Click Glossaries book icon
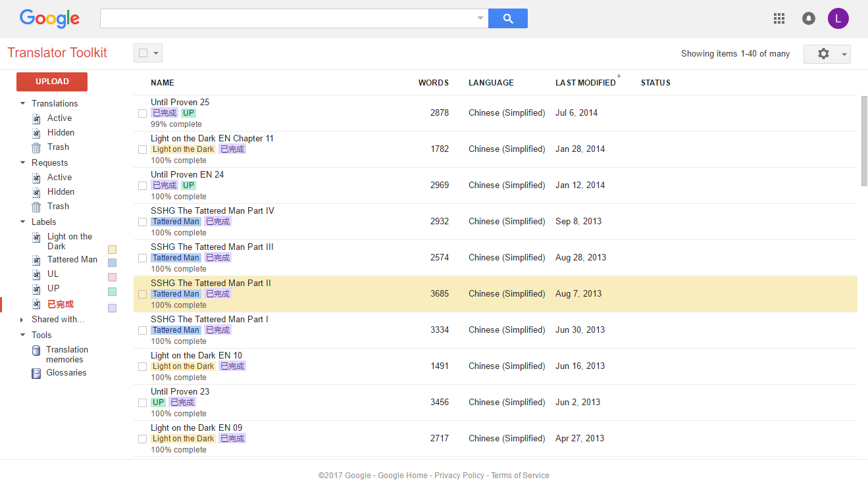The height and width of the screenshot is (490, 868). click(37, 373)
